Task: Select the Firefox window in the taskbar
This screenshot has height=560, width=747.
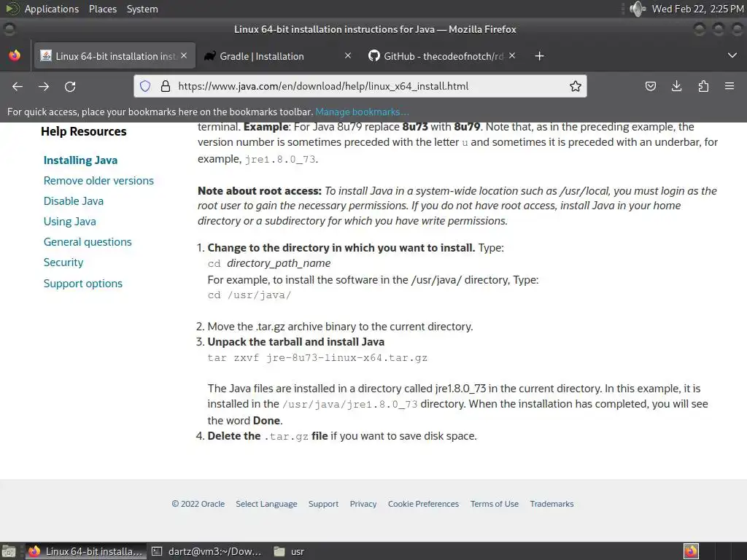Action: pos(86,551)
